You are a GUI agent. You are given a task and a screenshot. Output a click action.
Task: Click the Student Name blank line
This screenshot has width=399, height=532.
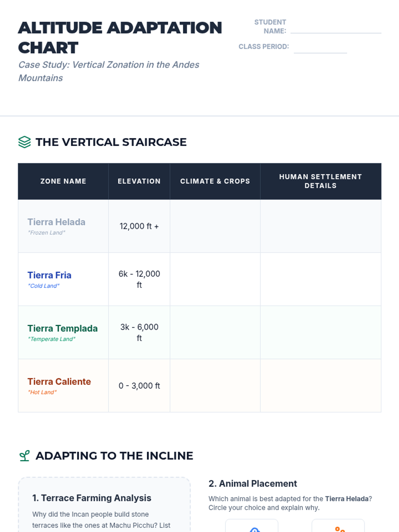(335, 29)
